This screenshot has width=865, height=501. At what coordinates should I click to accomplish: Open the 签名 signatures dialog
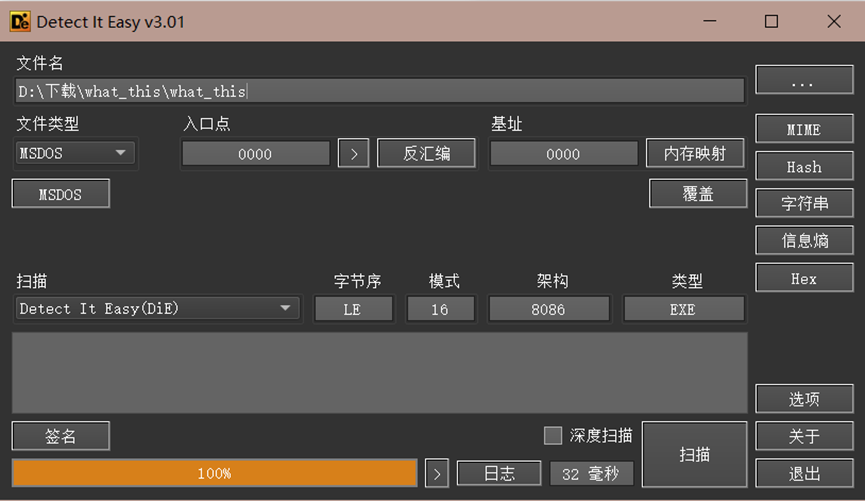coord(61,436)
